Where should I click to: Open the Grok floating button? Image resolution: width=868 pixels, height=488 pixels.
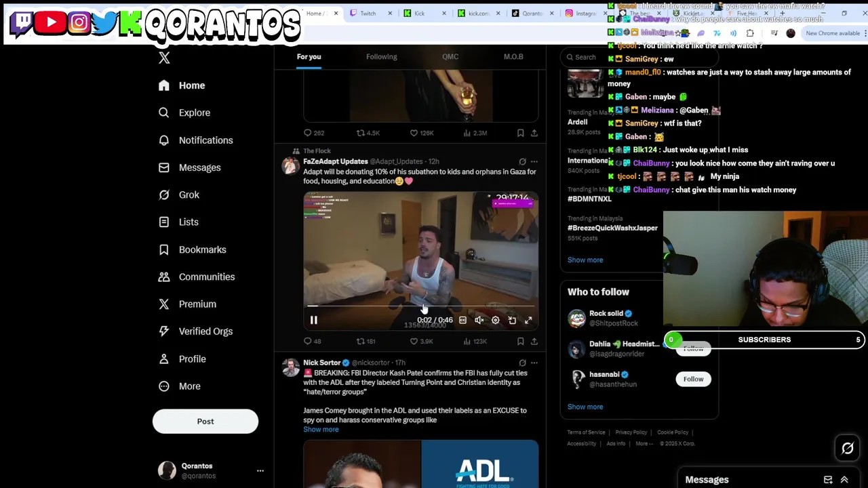(848, 448)
